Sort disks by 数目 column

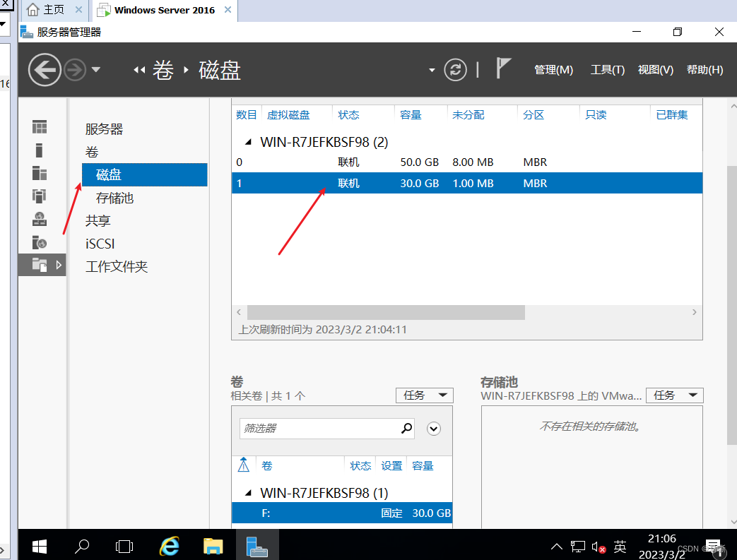(247, 114)
